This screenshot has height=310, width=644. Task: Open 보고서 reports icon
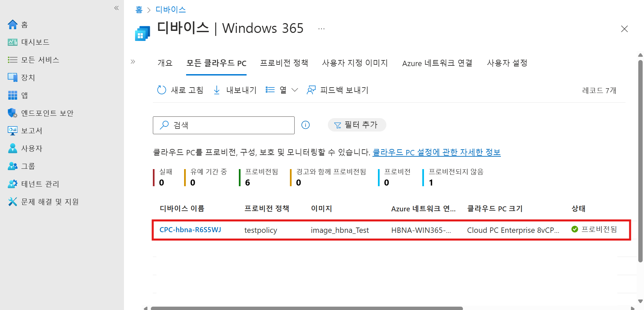[12, 131]
